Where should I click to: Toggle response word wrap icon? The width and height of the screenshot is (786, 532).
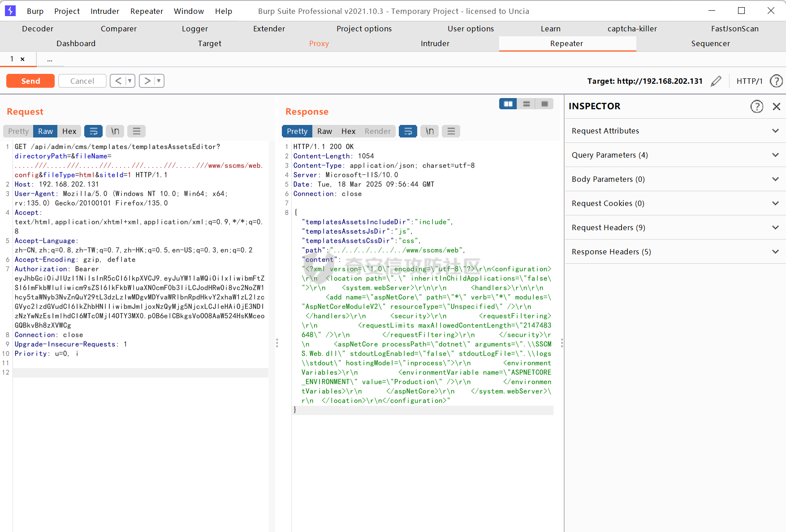[408, 131]
